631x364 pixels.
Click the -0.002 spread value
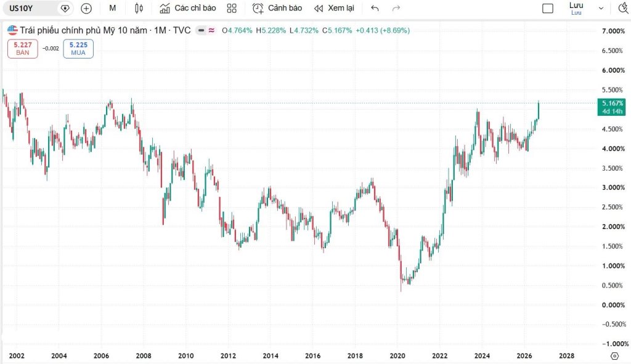[x=51, y=49]
